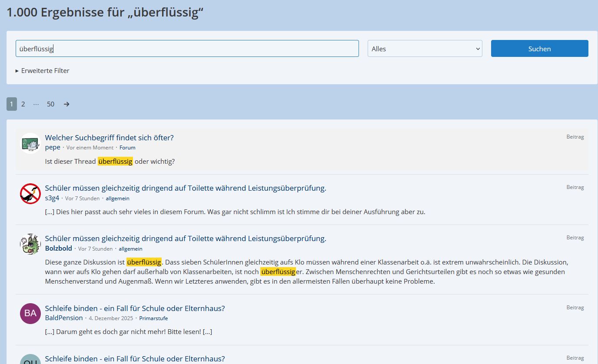The width and height of the screenshot is (598, 364).
Task: Visit user profile of pepe
Action: pos(53,147)
